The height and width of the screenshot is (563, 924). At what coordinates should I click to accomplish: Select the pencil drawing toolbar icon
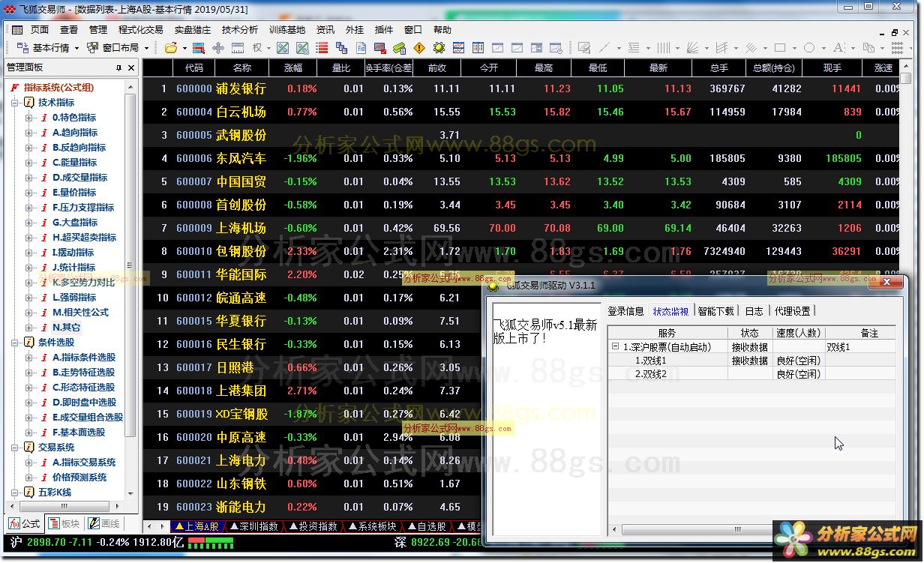585,48
